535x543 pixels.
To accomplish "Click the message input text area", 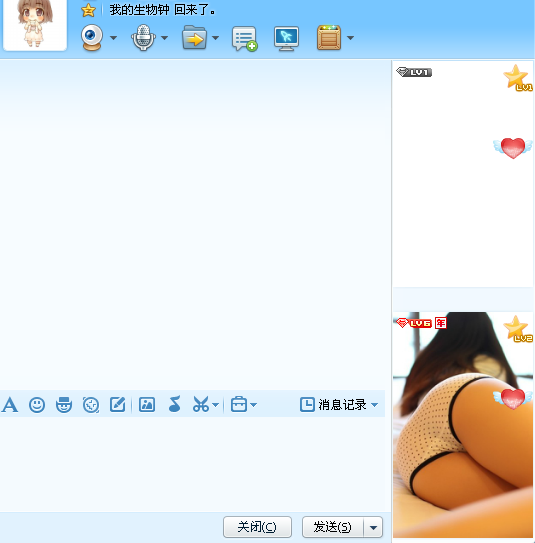I will click(193, 464).
